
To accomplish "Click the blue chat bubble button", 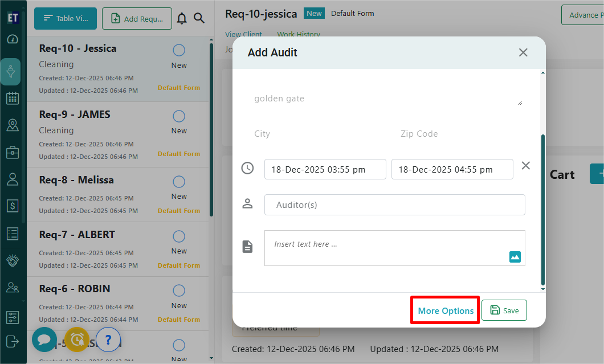I will [x=44, y=340].
